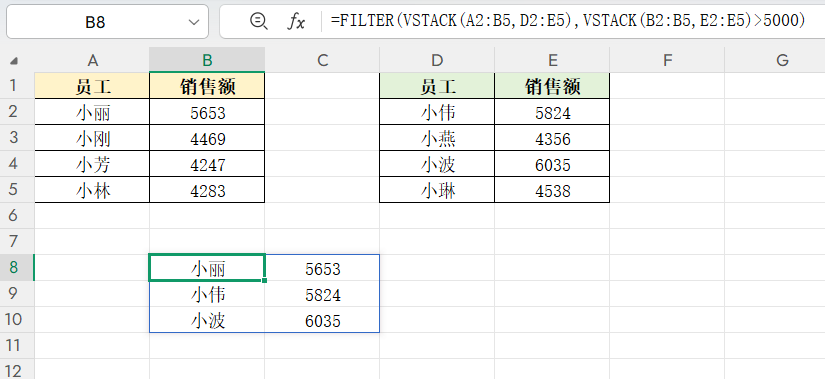825x379 pixels.
Task: Select cell D5 containing 小琳
Action: (437, 190)
